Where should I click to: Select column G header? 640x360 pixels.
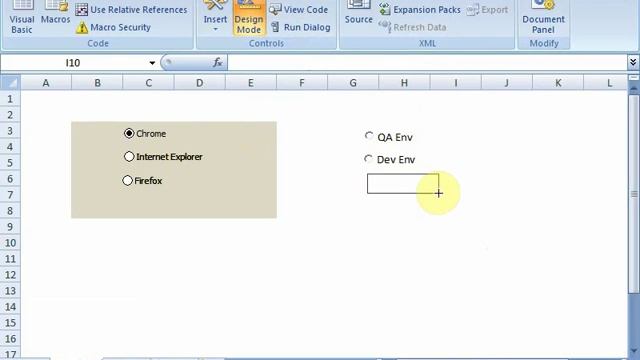353,83
